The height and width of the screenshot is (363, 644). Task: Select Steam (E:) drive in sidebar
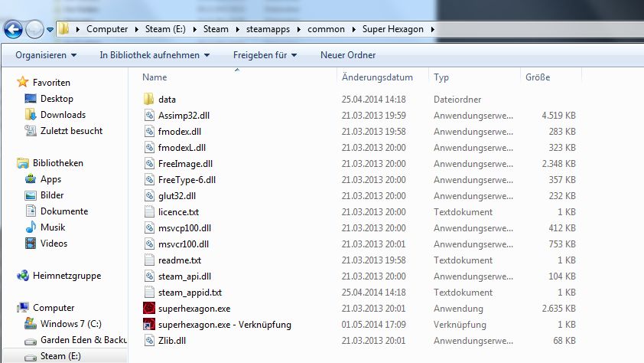click(x=60, y=356)
